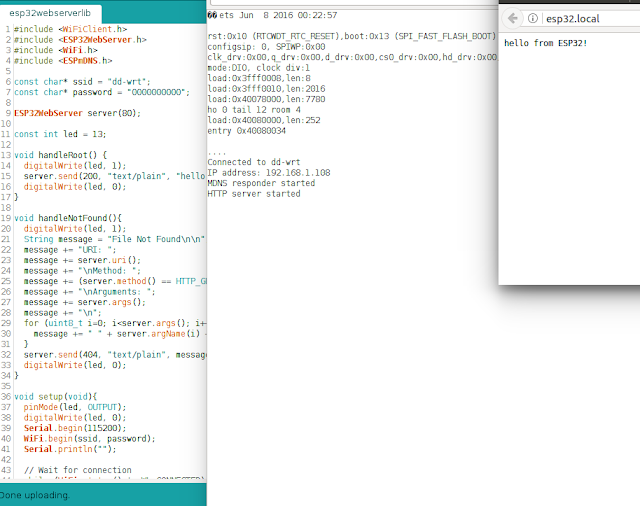Click the 'rst:0x10 (RTCWDT_RTC_RESET)' serial line

click(351, 36)
